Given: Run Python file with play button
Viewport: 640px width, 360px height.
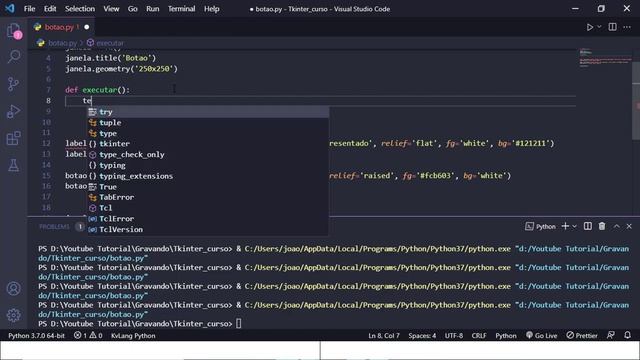Looking at the screenshot, I should [x=589, y=27].
